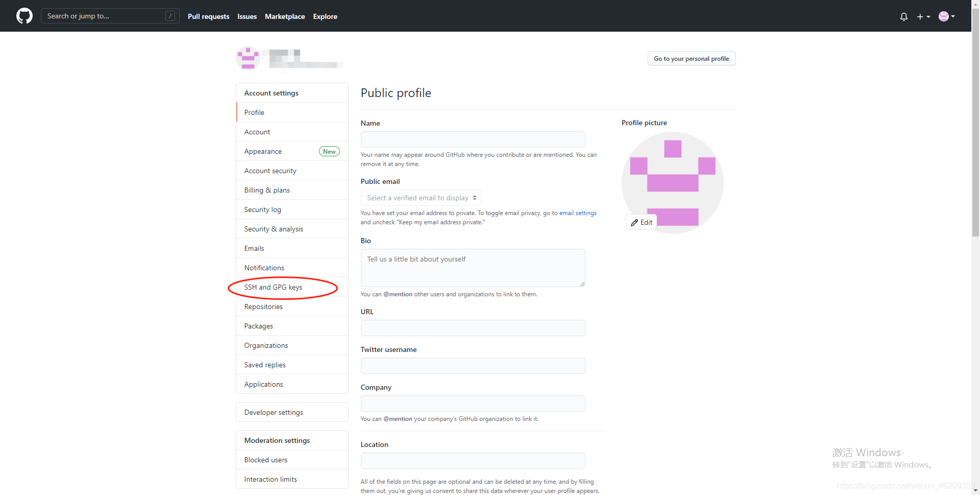Click the Bio text area
The width and height of the screenshot is (980, 495).
pos(473,268)
